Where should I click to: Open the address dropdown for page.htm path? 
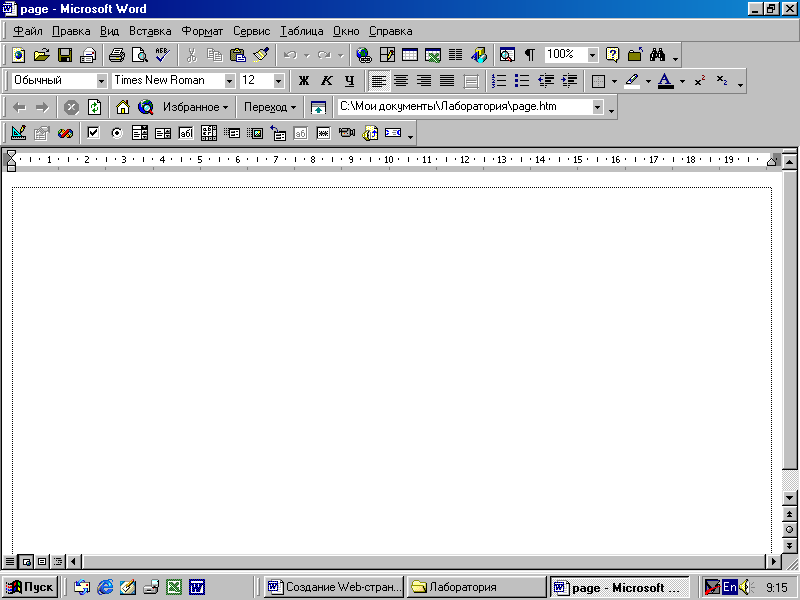(597, 107)
